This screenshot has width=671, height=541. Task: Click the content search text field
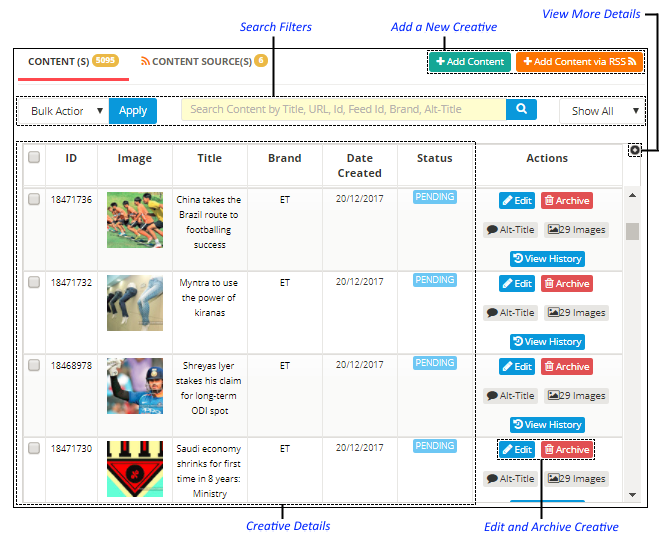[x=342, y=110]
